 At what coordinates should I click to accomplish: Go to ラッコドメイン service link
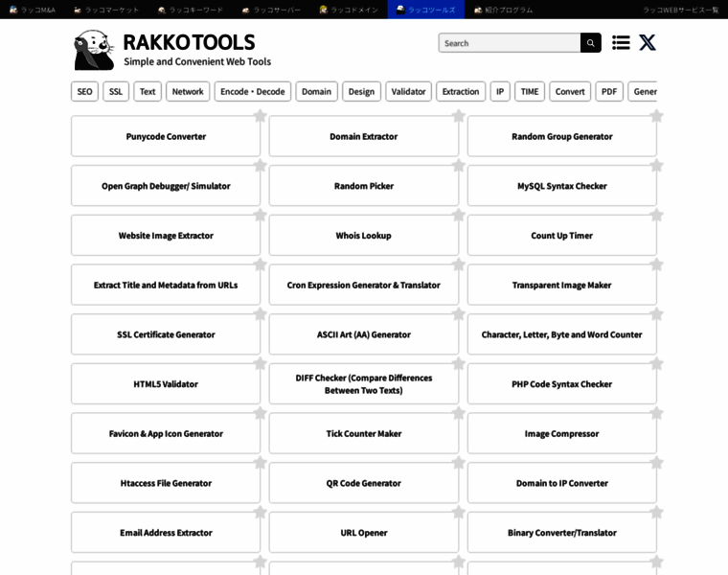[x=349, y=10]
